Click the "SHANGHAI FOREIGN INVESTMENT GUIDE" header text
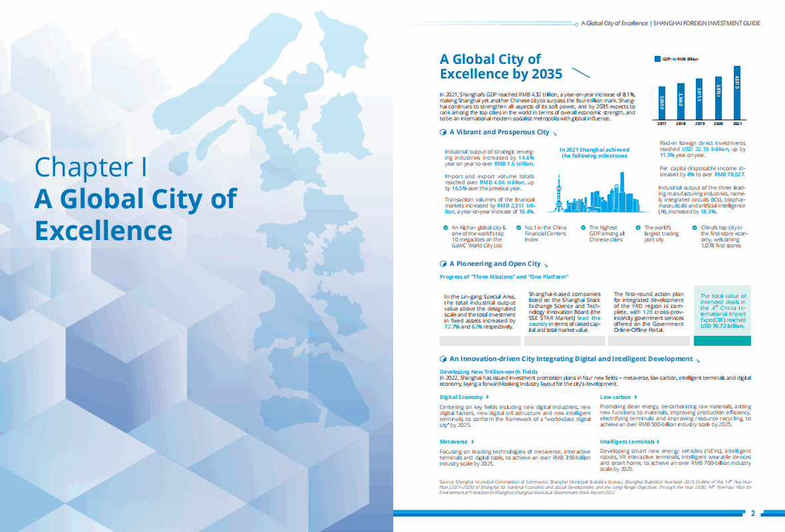The height and width of the screenshot is (532, 785). 706,23
